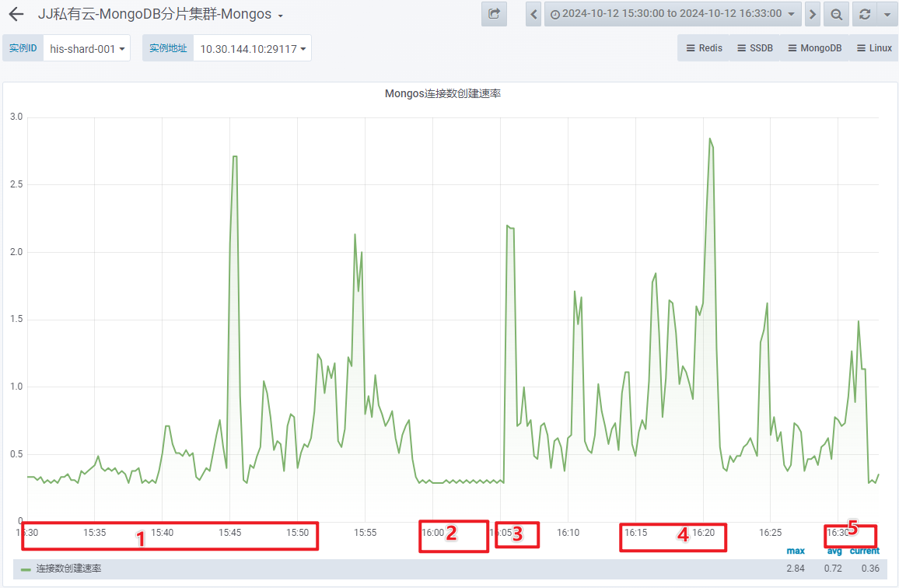Open the refresh interval dropdown arrow
This screenshot has width=899, height=588.
[x=887, y=14]
